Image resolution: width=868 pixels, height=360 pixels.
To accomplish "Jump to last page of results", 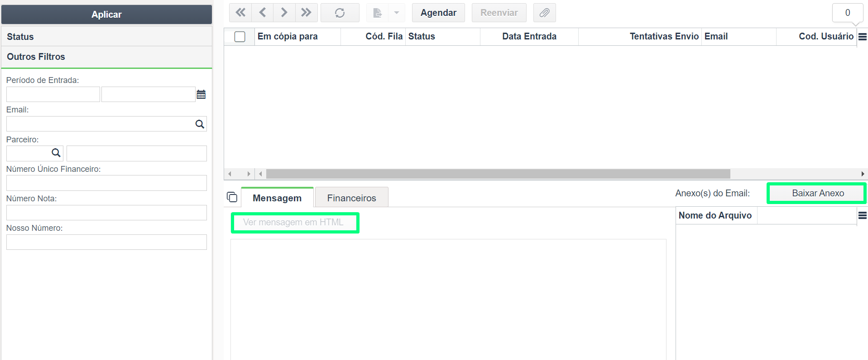I will (307, 13).
